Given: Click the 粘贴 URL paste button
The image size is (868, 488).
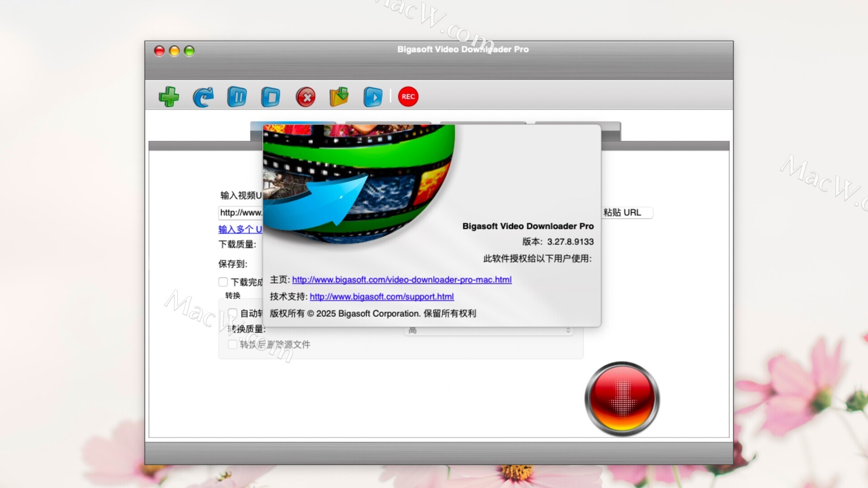Looking at the screenshot, I should pos(627,212).
